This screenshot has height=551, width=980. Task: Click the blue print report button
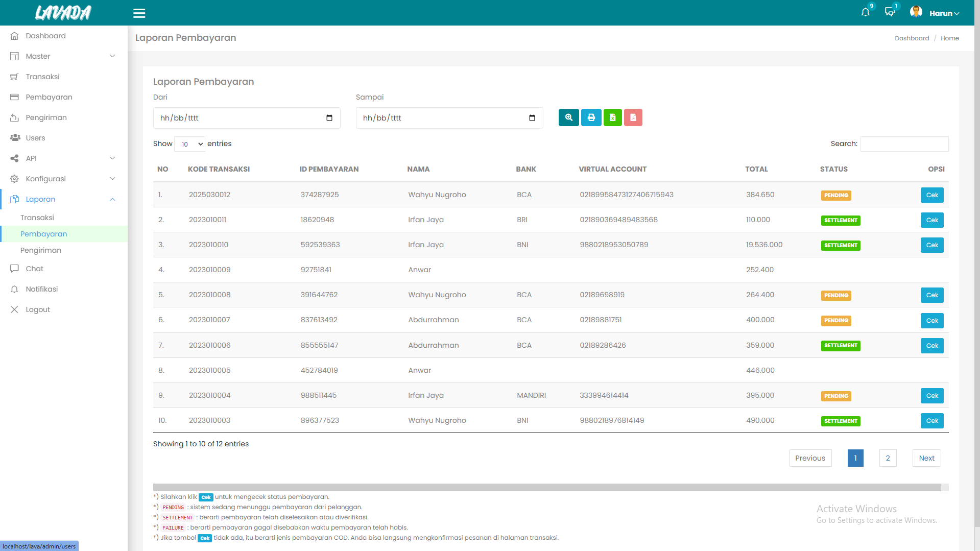(x=591, y=117)
